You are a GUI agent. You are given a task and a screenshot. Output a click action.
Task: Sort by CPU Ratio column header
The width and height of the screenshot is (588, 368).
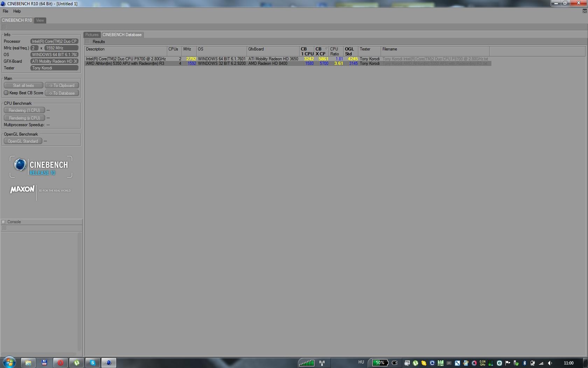click(x=336, y=51)
